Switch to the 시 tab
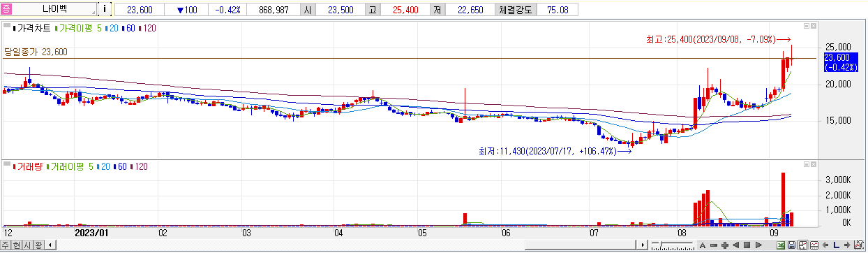 click(27, 245)
